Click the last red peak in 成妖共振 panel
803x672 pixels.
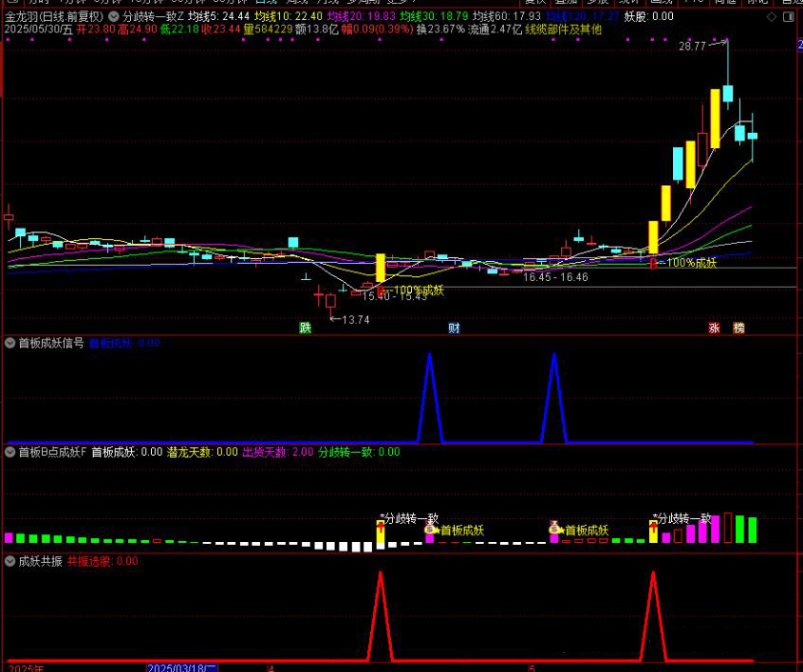click(653, 572)
